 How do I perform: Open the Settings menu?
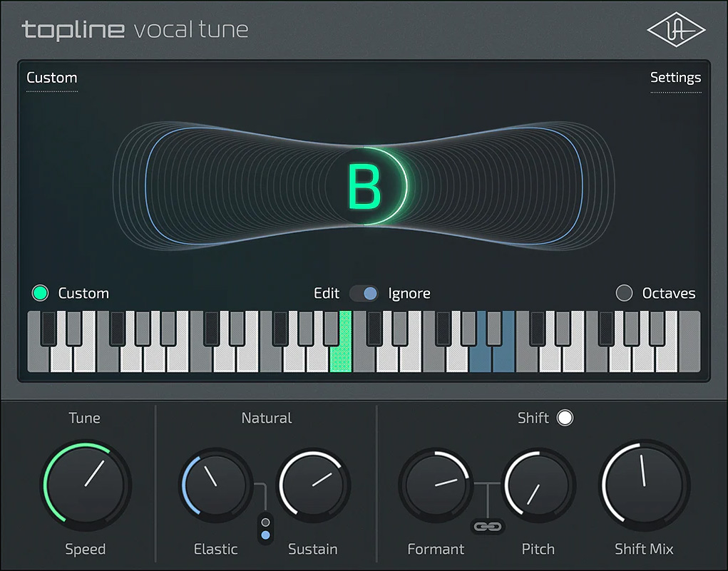pyautogui.click(x=675, y=78)
